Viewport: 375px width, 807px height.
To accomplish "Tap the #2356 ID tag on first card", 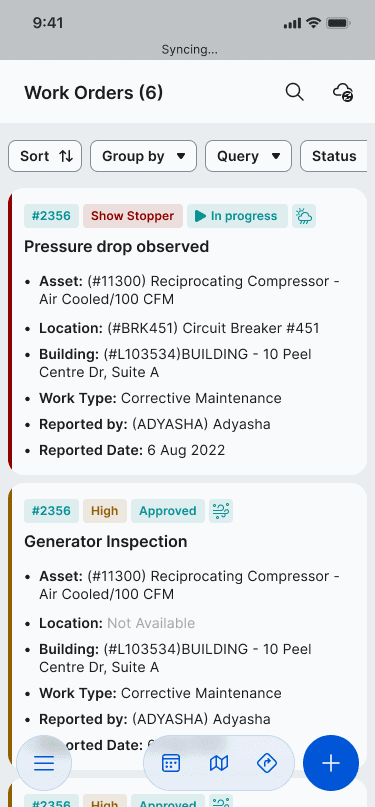I will [x=51, y=216].
